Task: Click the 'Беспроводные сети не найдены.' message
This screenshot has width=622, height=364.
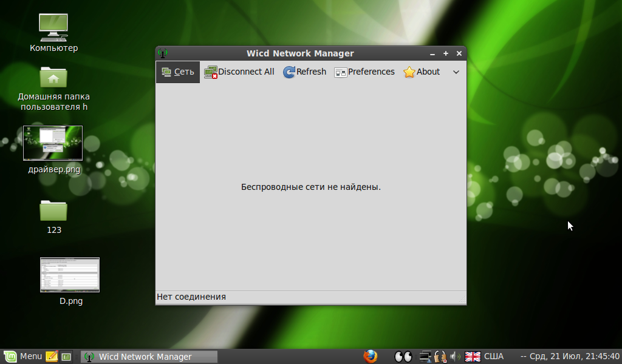Action: point(310,187)
